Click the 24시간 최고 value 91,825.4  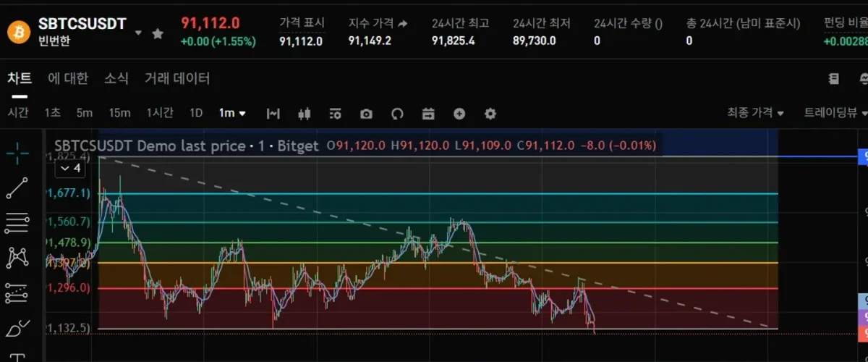coord(454,41)
